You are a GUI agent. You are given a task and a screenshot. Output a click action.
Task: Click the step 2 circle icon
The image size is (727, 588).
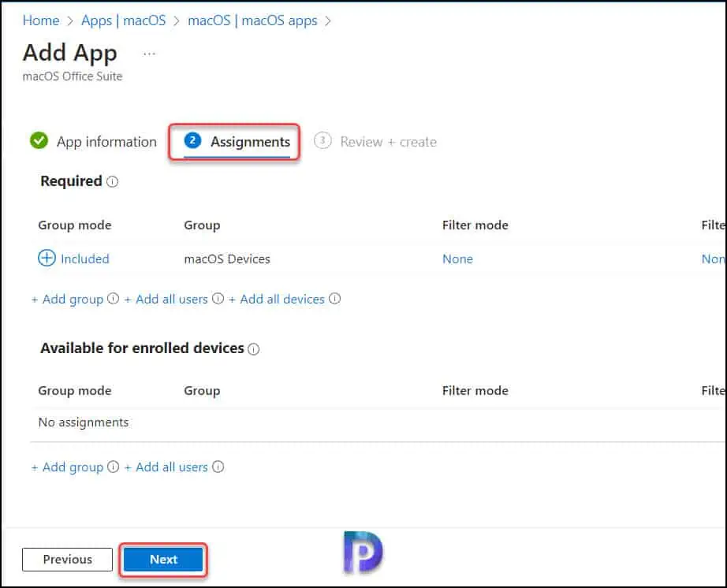(x=192, y=140)
